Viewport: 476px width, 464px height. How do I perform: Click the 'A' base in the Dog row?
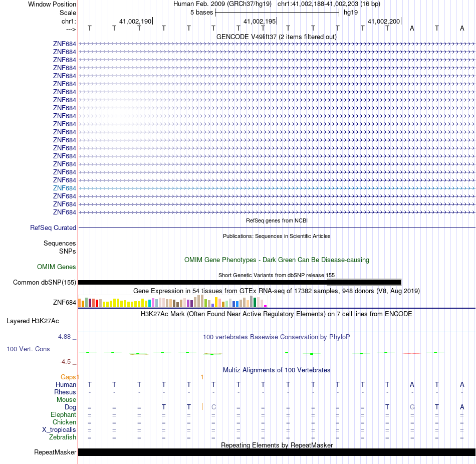pos(462,407)
